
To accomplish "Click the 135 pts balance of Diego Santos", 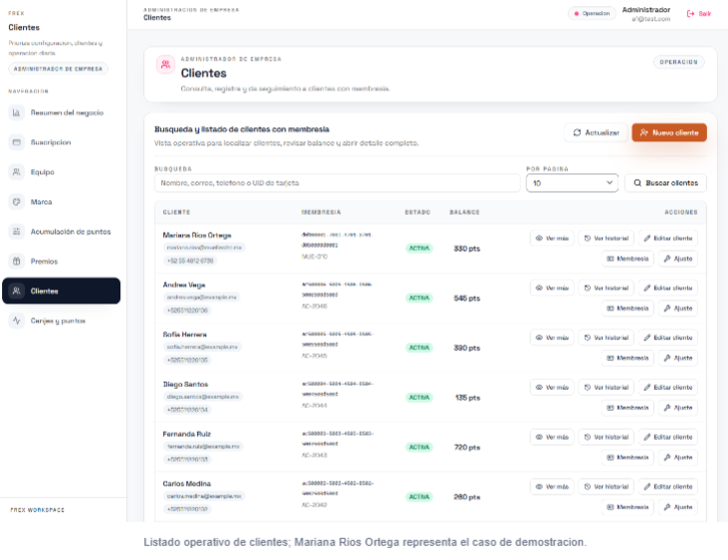I will point(467,398).
